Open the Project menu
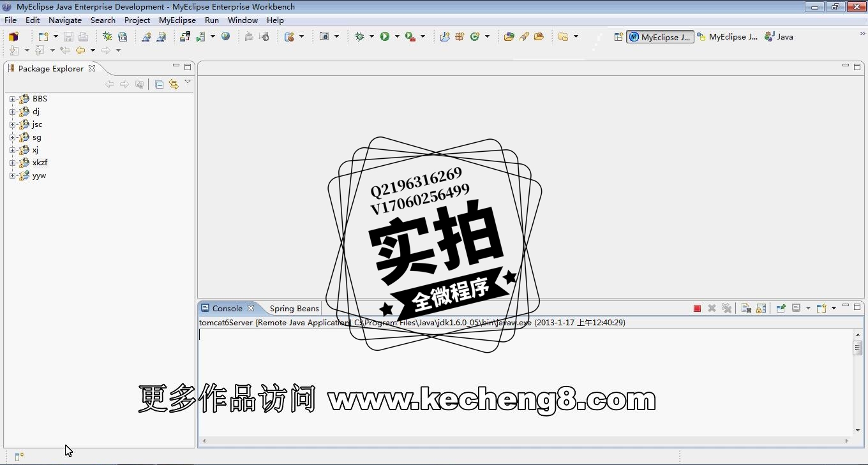The width and height of the screenshot is (868, 465). coord(137,20)
